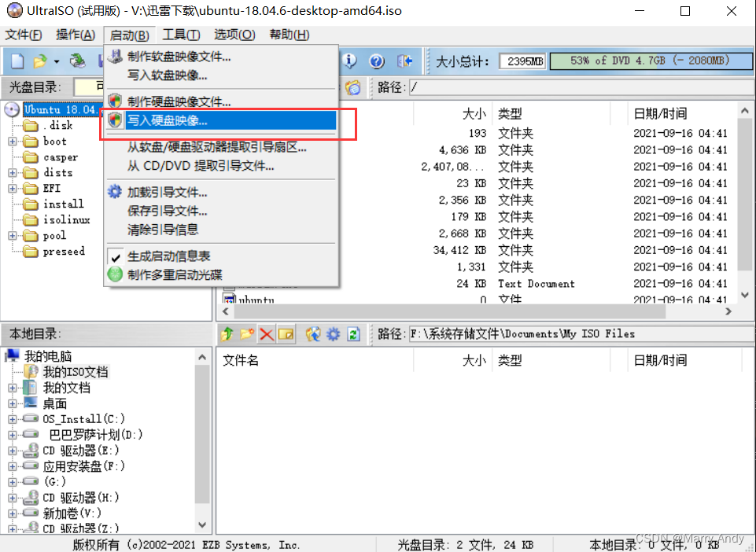Image resolution: width=756 pixels, height=552 pixels.
Task: Click the local blue gear icon
Action: [334, 333]
